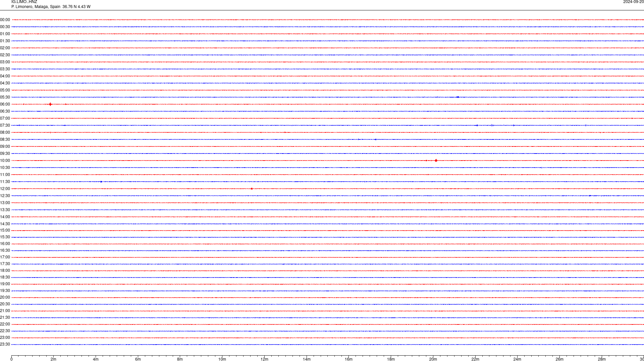Click the blue spike on the 05:30 trace
The width and height of the screenshot is (644, 362).
[458, 97]
